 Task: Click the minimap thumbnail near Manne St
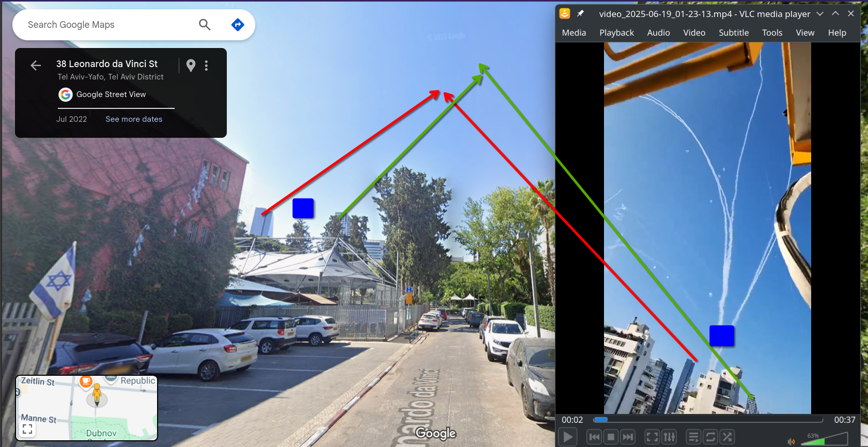click(x=87, y=408)
